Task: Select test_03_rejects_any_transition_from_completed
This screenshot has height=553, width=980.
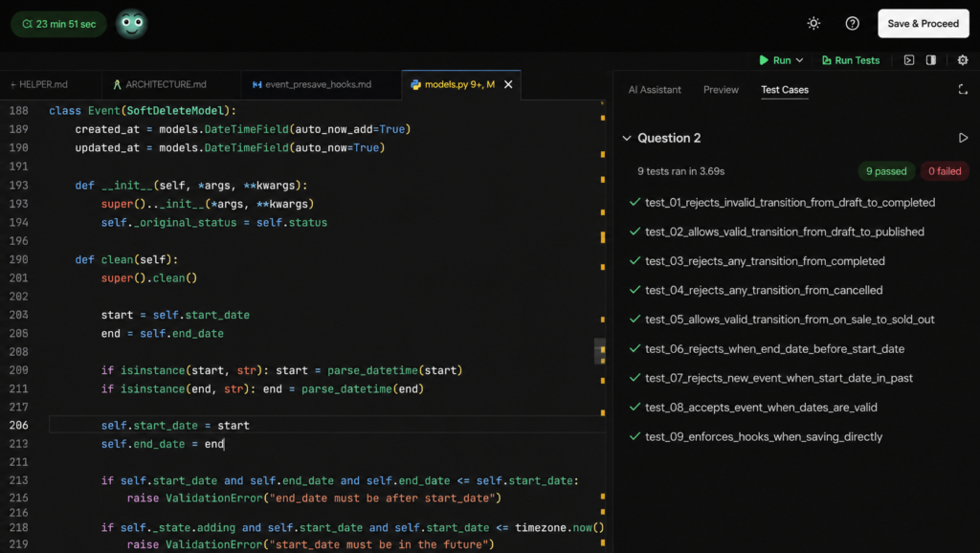Action: click(x=765, y=261)
